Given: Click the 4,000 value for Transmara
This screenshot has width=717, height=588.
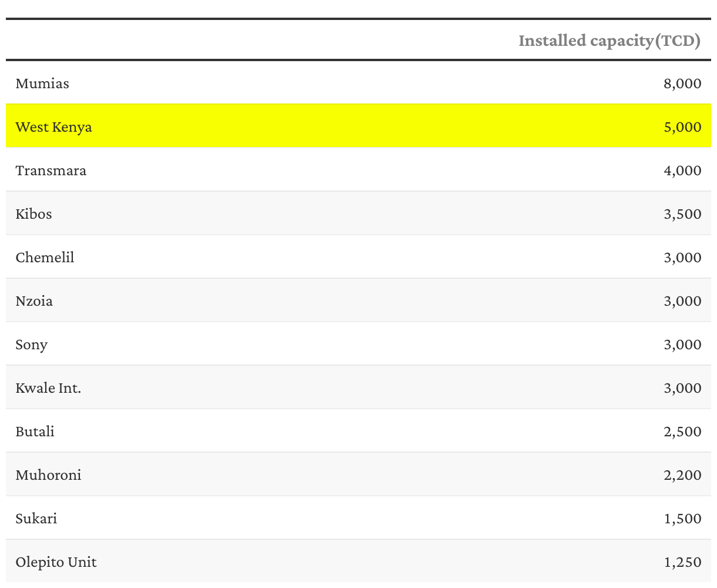Looking at the screenshot, I should point(682,171).
